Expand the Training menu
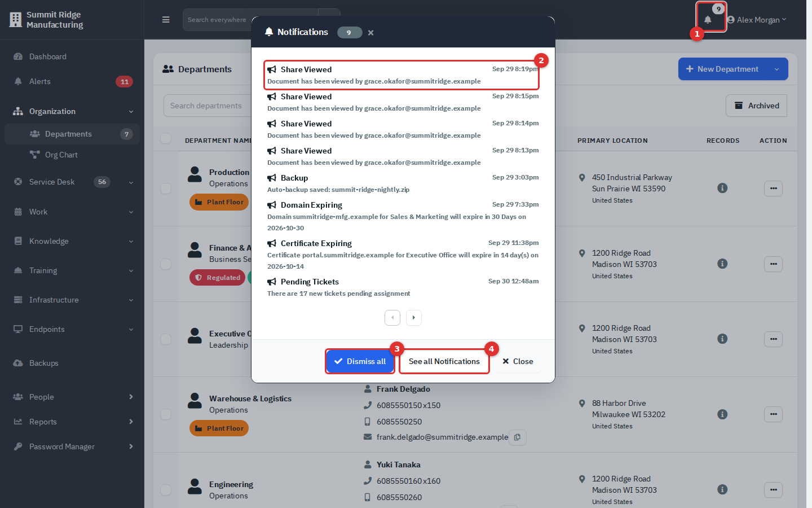Viewport: 812px width, 508px height. (72, 270)
